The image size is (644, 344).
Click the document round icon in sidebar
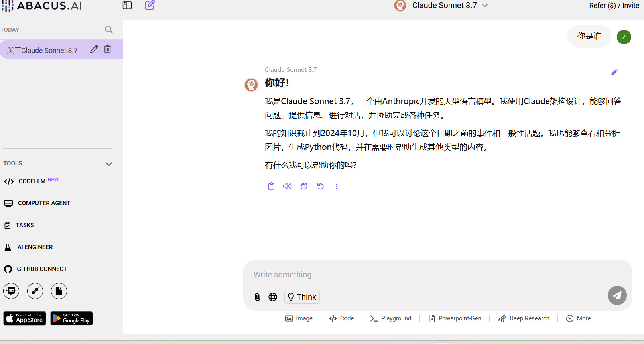click(x=59, y=291)
